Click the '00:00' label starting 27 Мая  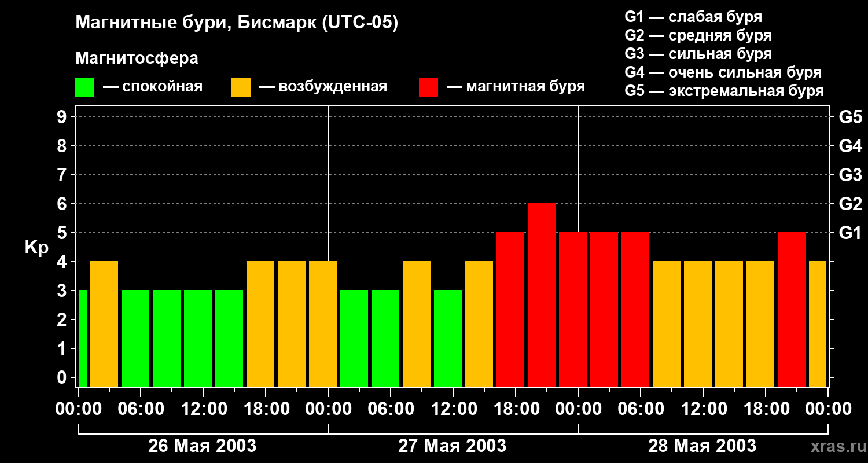pyautogui.click(x=328, y=409)
